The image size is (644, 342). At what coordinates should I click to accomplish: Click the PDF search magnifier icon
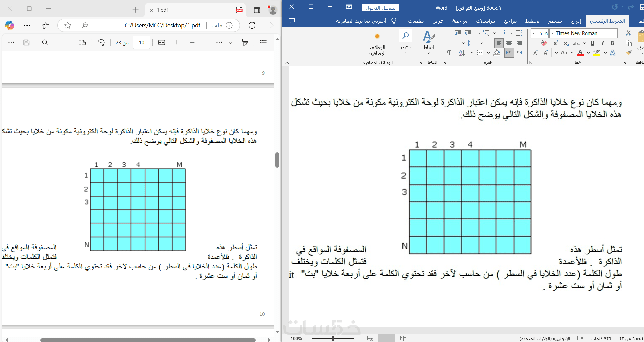pos(45,42)
